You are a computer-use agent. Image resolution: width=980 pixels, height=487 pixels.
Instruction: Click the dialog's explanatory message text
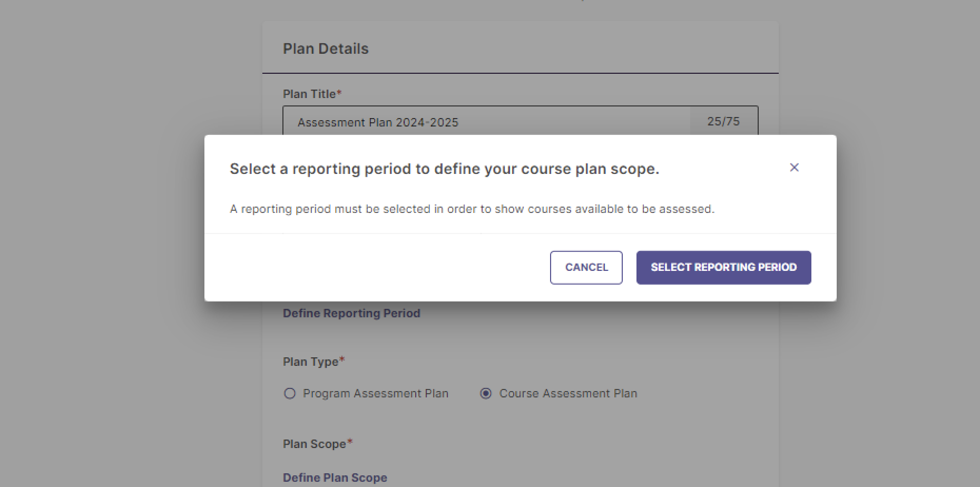point(472,209)
